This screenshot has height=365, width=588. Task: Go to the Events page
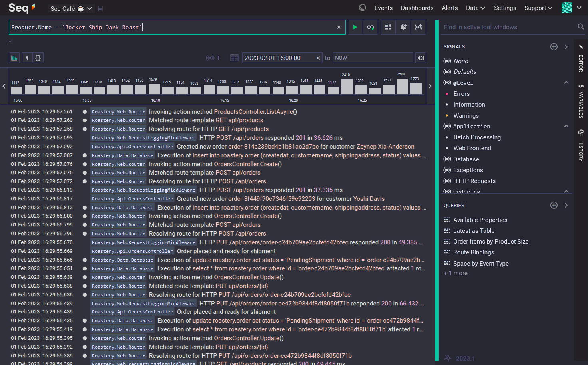click(x=383, y=8)
